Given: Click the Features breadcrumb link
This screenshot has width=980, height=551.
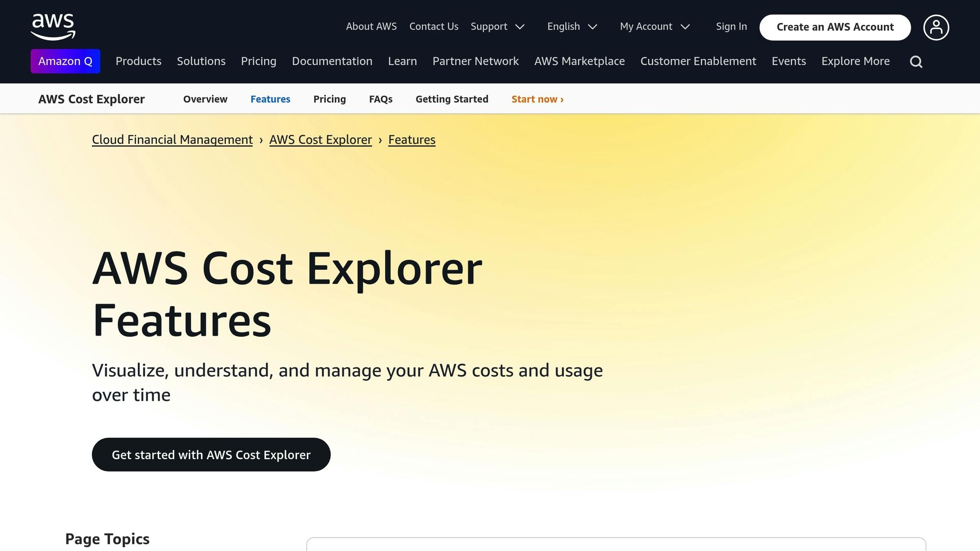Looking at the screenshot, I should click(412, 140).
